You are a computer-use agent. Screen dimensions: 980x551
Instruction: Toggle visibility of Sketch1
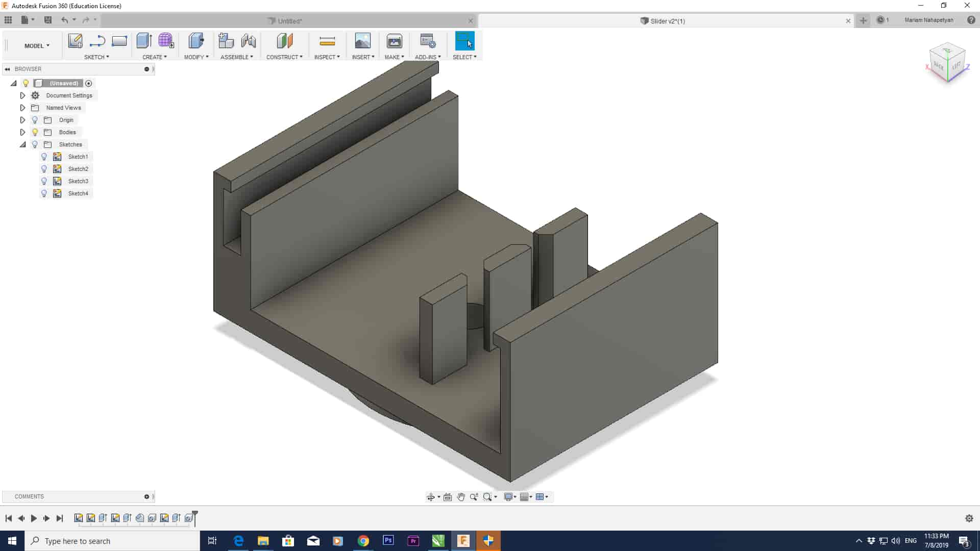pos(44,157)
